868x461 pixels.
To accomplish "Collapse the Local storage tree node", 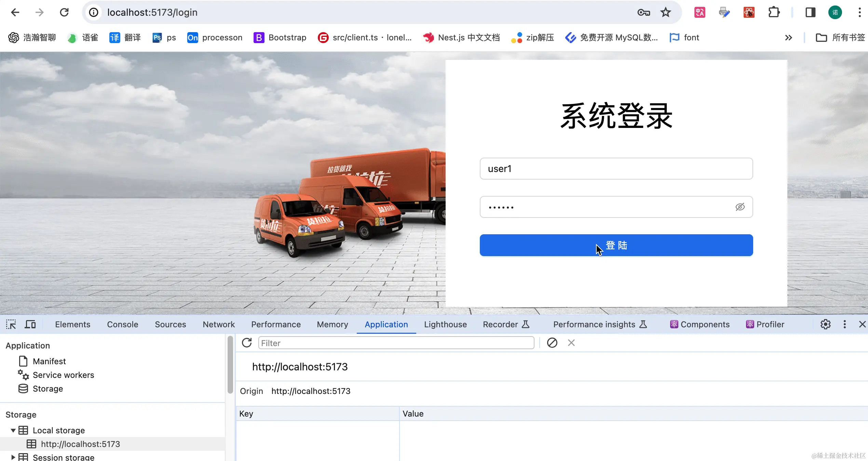I will pos(13,430).
